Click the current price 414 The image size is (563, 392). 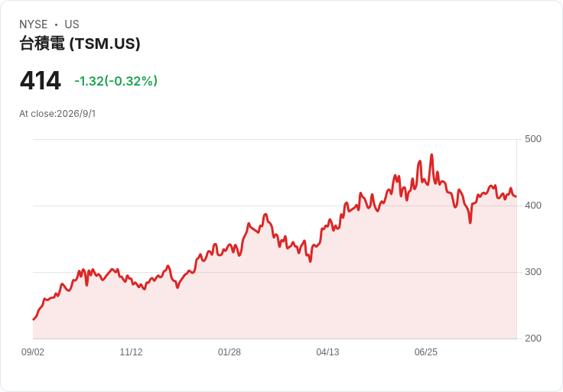click(x=41, y=81)
